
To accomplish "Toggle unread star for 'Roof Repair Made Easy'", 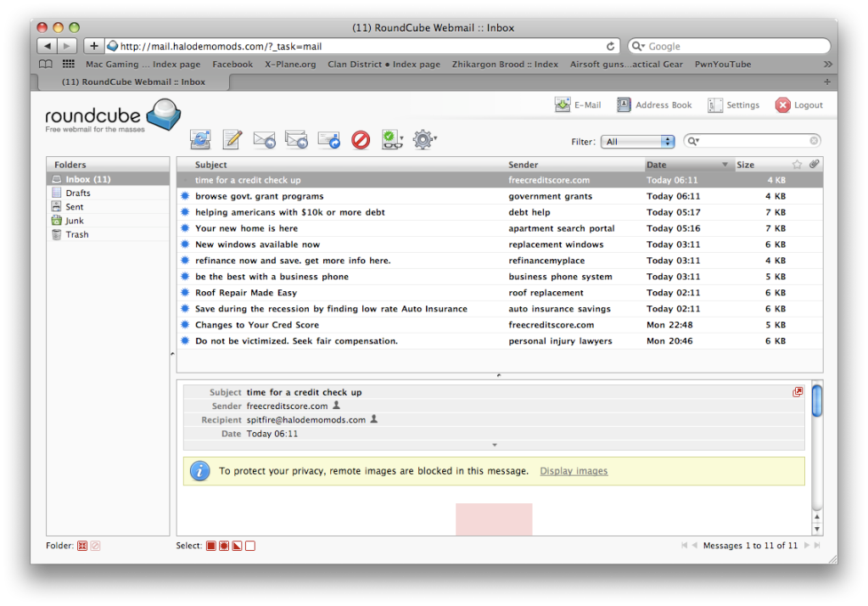I will pyautogui.click(x=185, y=292).
